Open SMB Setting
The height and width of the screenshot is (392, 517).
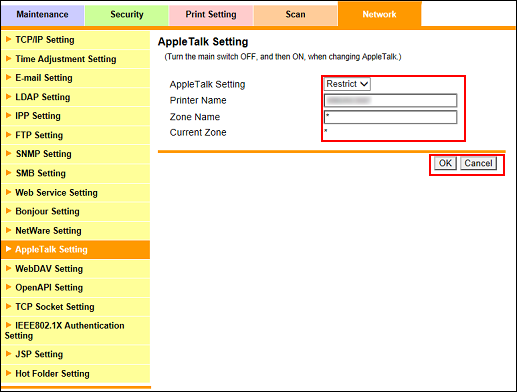coord(75,173)
